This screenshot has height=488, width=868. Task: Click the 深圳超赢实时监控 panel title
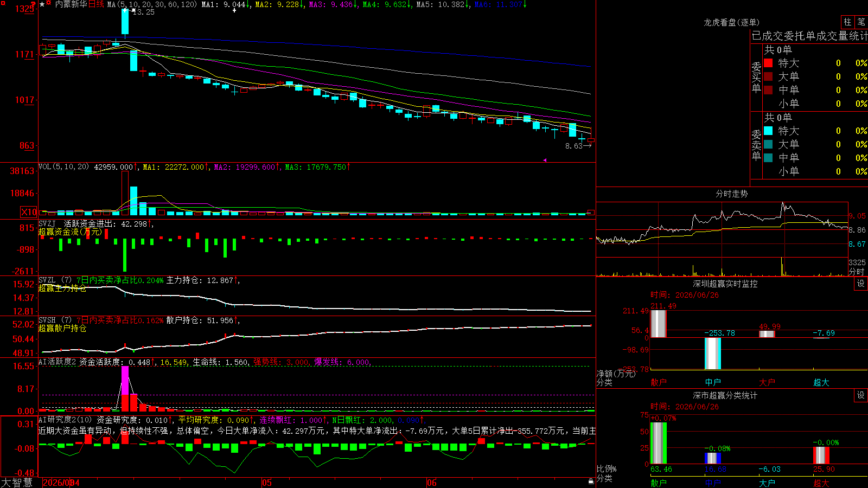point(725,284)
